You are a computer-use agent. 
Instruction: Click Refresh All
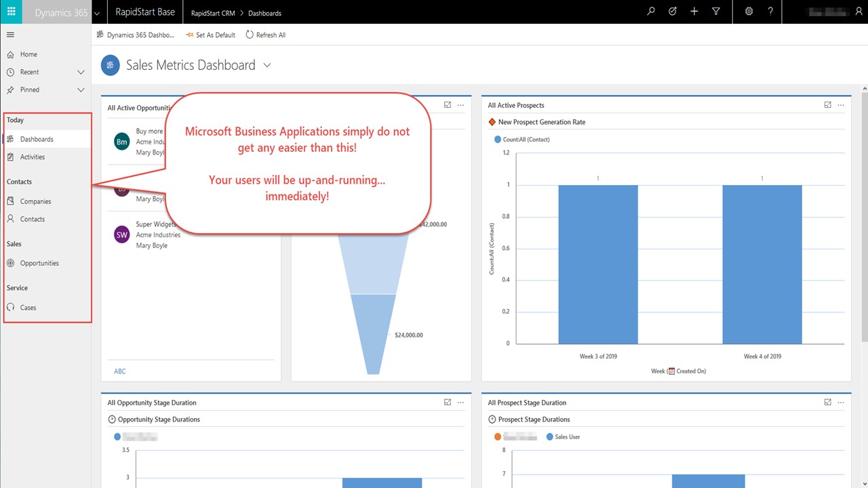pyautogui.click(x=265, y=35)
